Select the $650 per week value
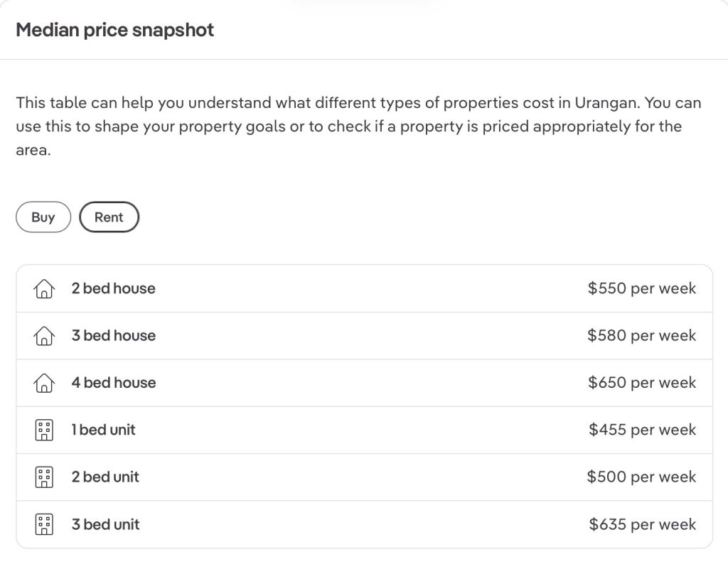Screen dimensions: 728x564 point(642,383)
